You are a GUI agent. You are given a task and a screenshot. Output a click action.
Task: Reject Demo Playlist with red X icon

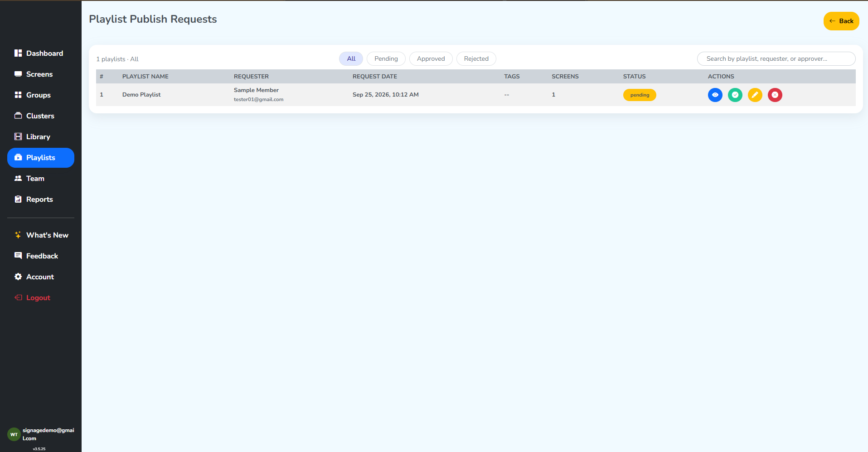[775, 95]
